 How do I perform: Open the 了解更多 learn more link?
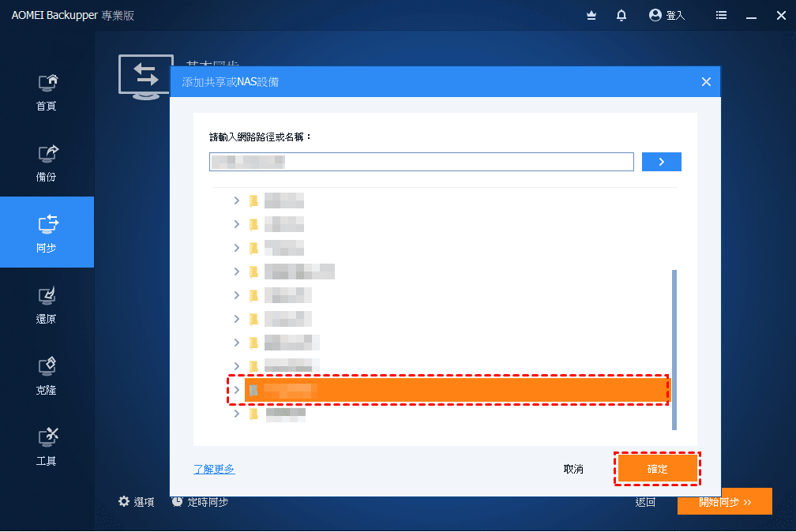click(214, 469)
